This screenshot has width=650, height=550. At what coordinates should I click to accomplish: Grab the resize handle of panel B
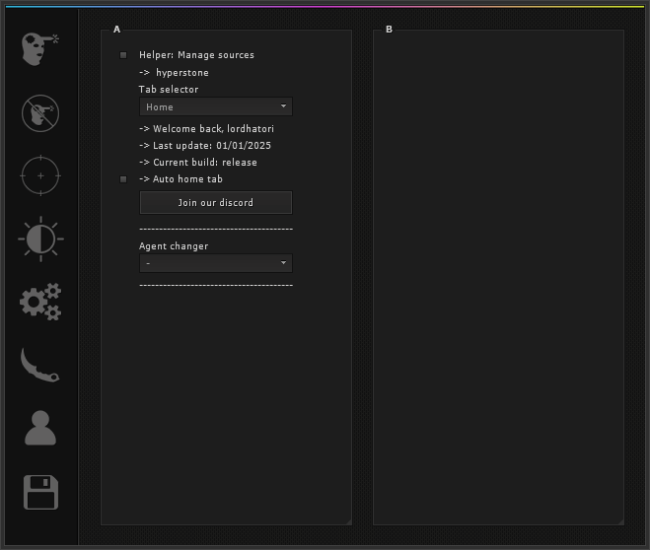click(x=621, y=522)
